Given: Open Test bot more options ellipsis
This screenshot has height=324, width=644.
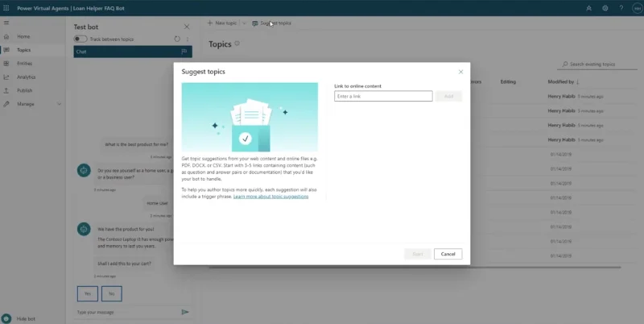Looking at the screenshot, I should coord(188,39).
